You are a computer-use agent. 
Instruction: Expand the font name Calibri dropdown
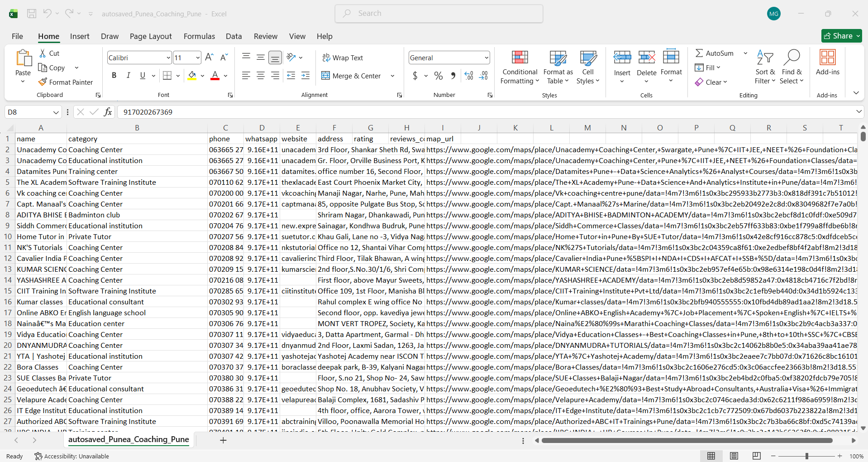(168, 58)
